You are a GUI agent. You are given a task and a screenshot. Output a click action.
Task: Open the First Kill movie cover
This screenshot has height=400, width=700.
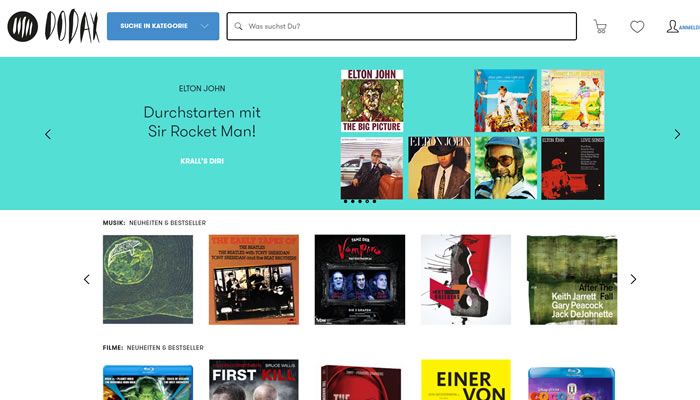pos(254,380)
